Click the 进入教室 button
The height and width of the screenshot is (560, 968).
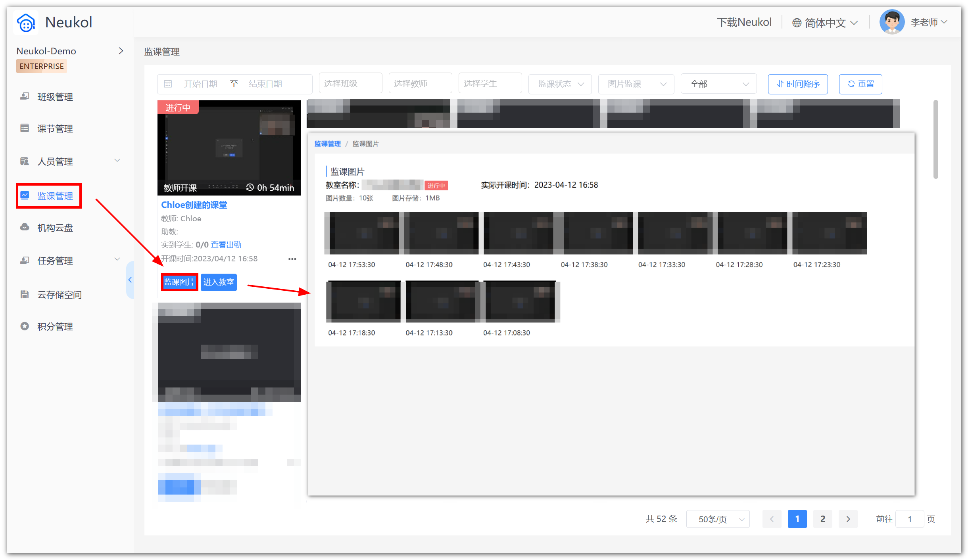(x=219, y=282)
